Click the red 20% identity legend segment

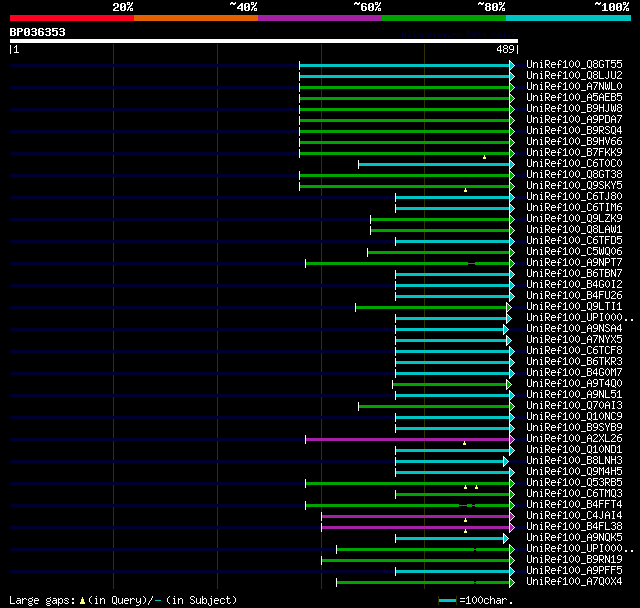point(72,18)
